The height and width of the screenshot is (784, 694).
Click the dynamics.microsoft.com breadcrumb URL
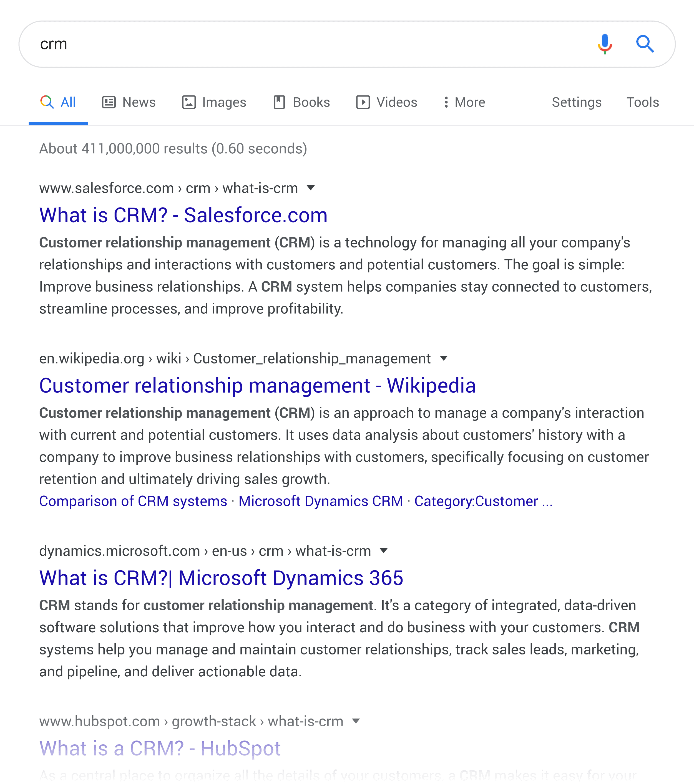pyautogui.click(x=205, y=551)
